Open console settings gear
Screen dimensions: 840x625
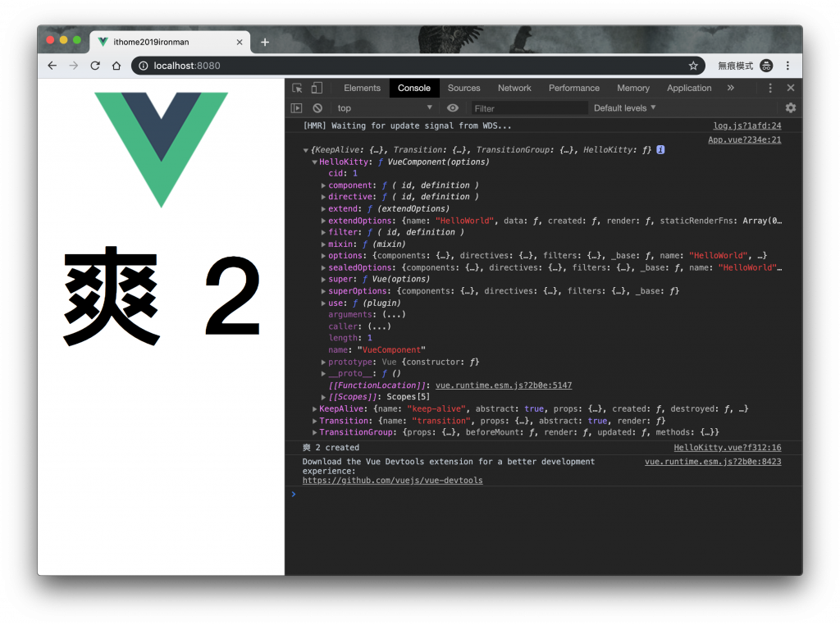pyautogui.click(x=791, y=108)
